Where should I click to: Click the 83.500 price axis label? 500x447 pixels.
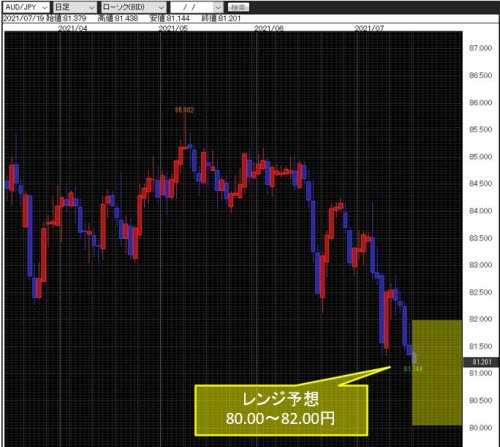(480, 238)
